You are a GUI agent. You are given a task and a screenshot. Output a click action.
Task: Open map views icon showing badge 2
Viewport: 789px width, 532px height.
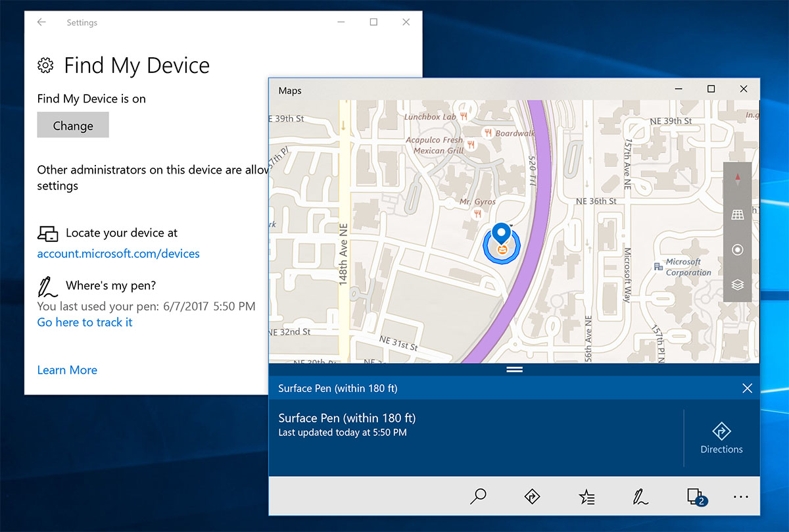point(694,496)
